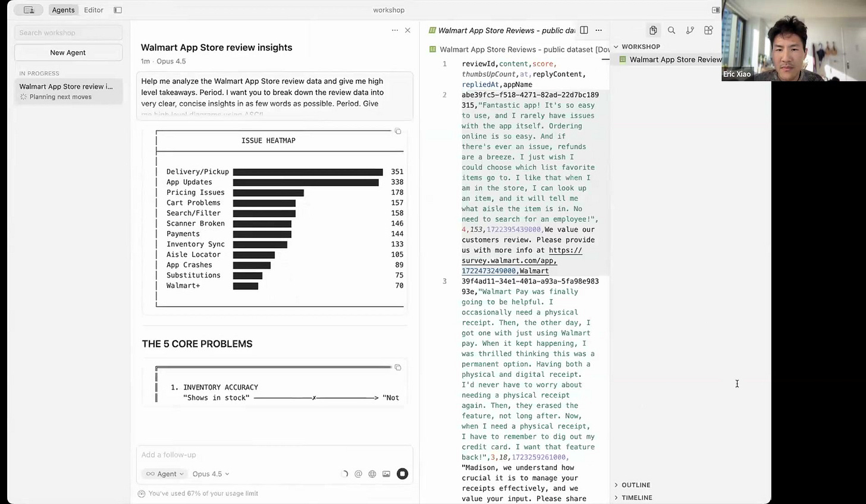Toggle the right sidebar icon in title bar

(x=716, y=10)
